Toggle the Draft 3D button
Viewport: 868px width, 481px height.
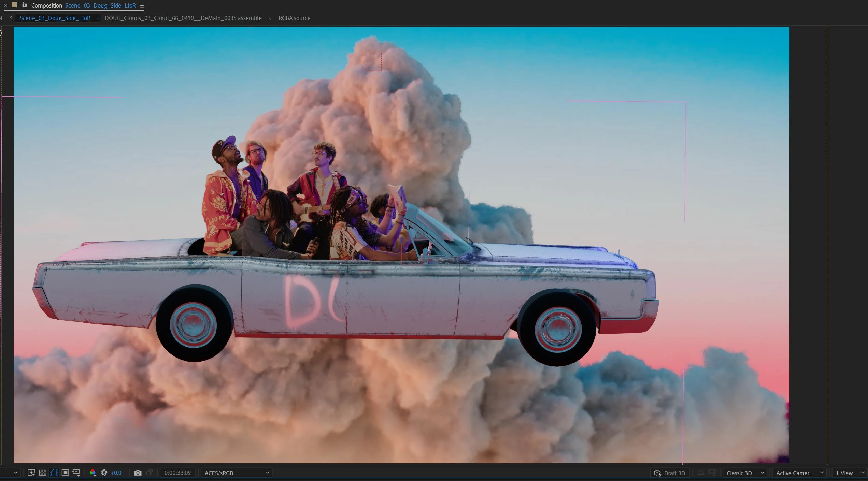(670, 473)
